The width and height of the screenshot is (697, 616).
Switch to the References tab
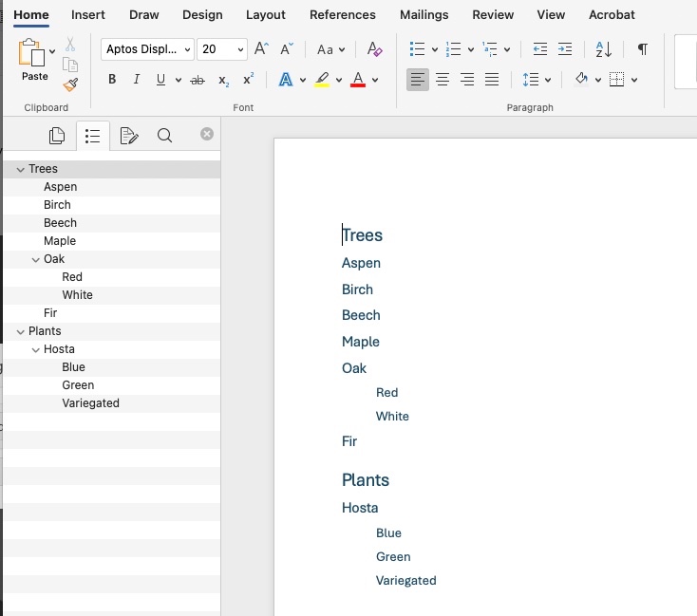click(x=342, y=14)
